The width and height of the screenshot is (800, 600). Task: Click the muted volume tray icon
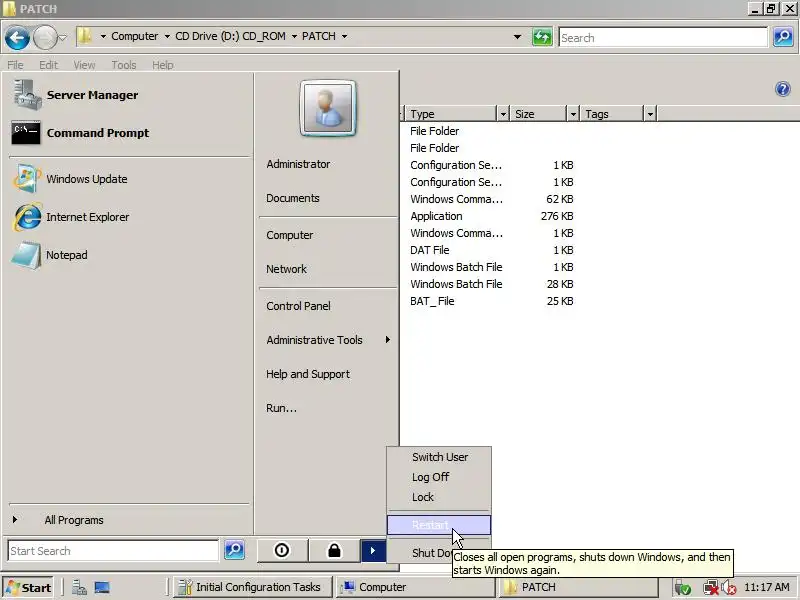click(x=729, y=588)
